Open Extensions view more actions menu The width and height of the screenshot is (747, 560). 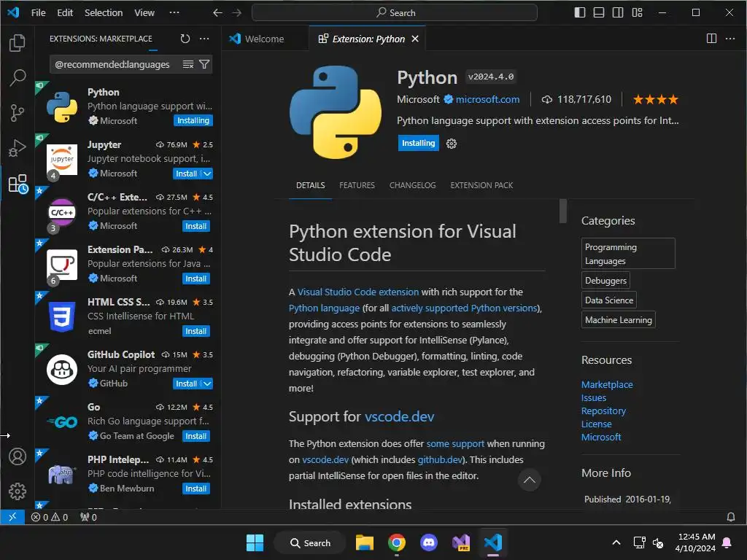(204, 39)
